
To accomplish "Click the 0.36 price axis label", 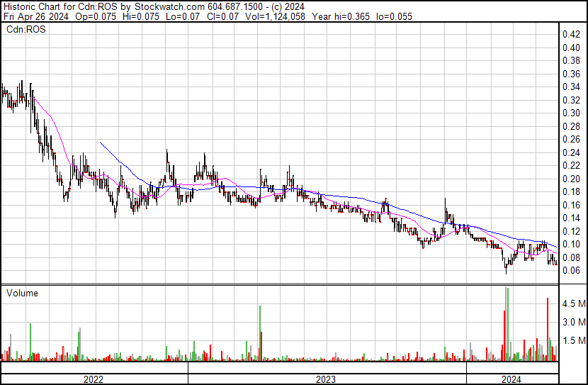I will (x=571, y=74).
